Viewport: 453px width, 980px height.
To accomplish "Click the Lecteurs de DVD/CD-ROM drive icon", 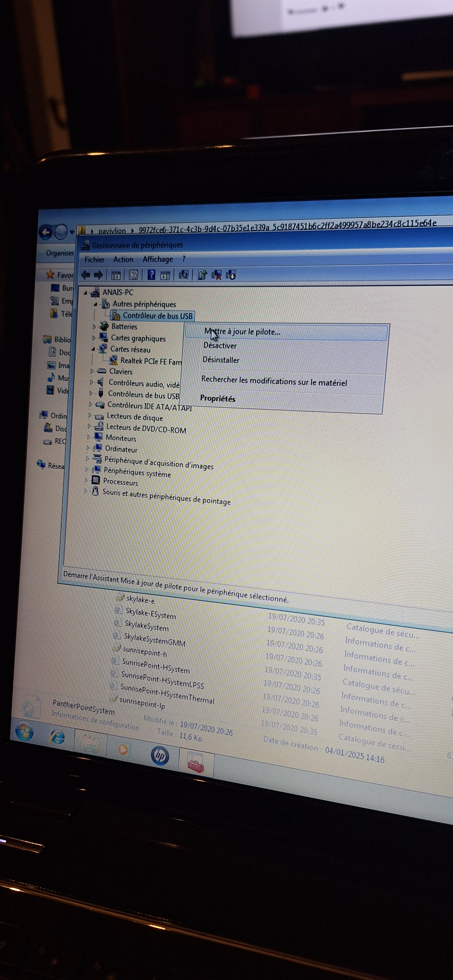I will pos(99,426).
